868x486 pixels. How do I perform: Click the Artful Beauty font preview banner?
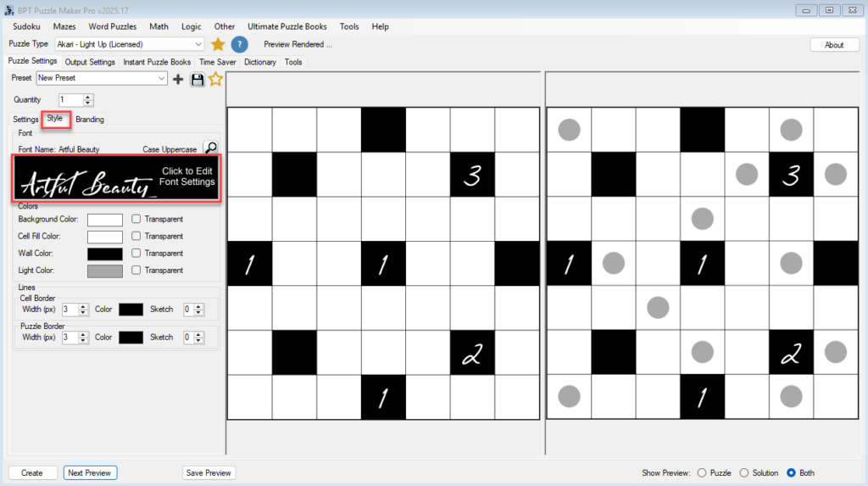(x=116, y=178)
